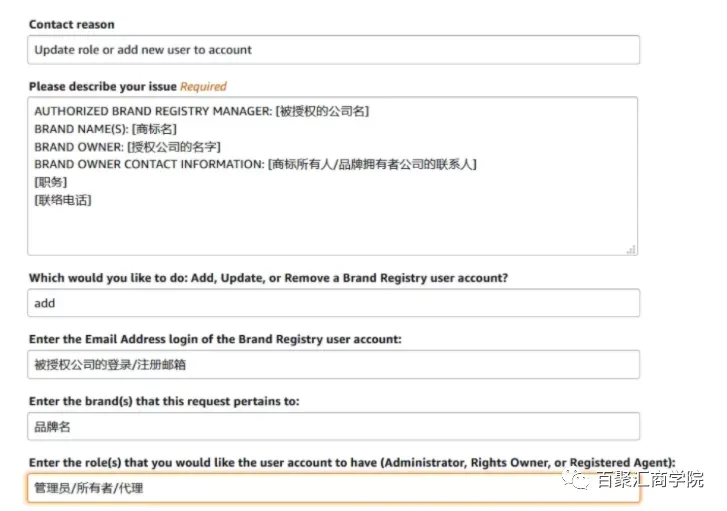This screenshot has height=511, width=727.
Task: Focus the field containing "add"
Action: point(333,303)
